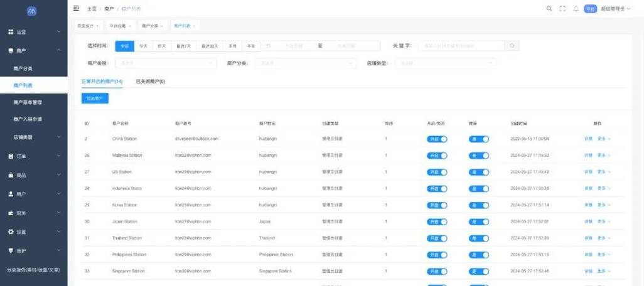
Task: Open 商户分类 in sidebar submenu
Action: point(23,68)
